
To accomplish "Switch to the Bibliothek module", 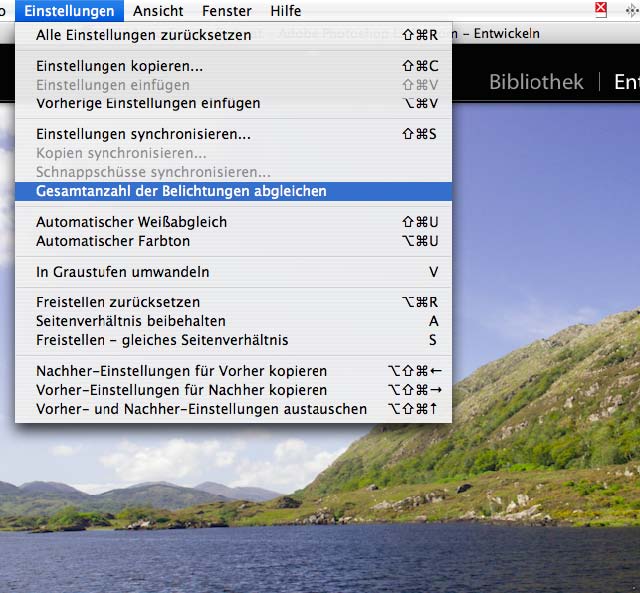I will pos(536,82).
